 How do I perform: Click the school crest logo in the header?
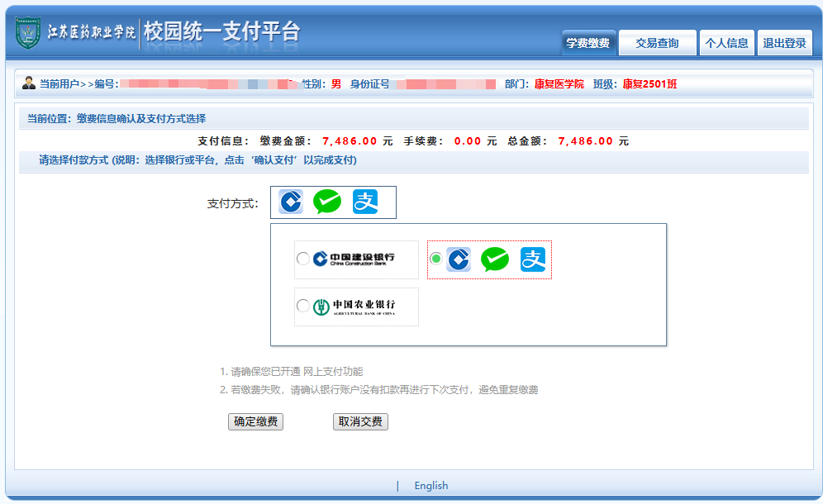coord(28,32)
